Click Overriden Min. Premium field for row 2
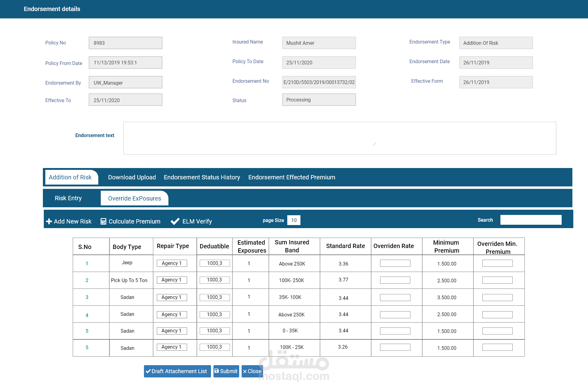Image resolution: width=588 pixels, height=390 pixels. [497, 280]
